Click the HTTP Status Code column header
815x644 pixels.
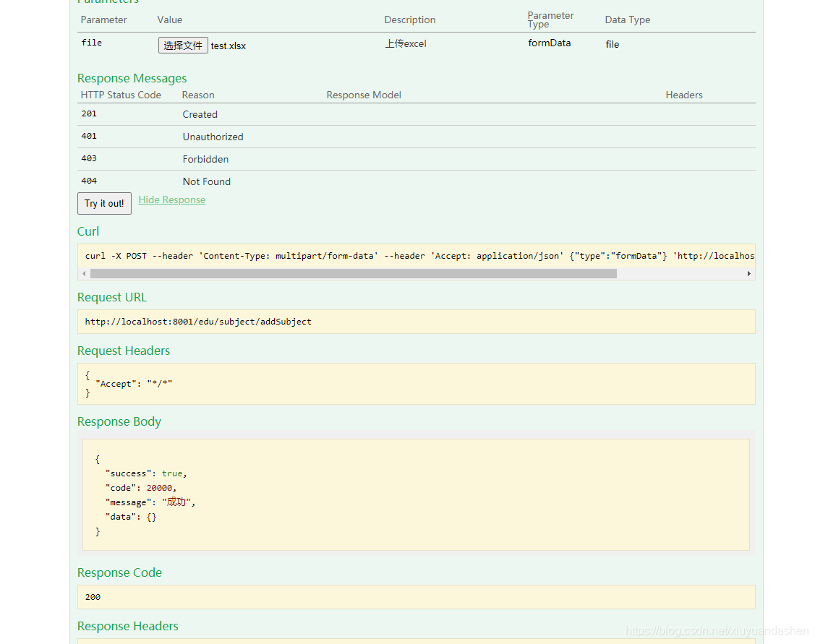click(x=121, y=95)
